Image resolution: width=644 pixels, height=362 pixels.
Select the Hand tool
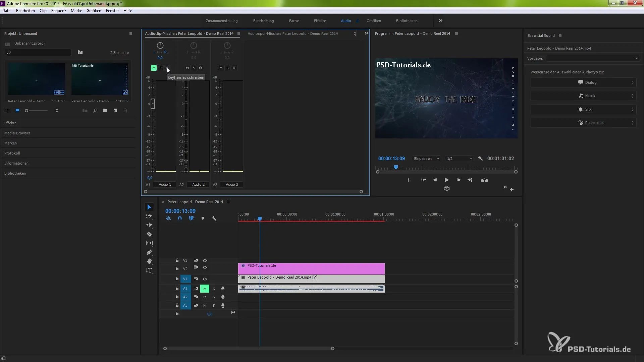[149, 261]
